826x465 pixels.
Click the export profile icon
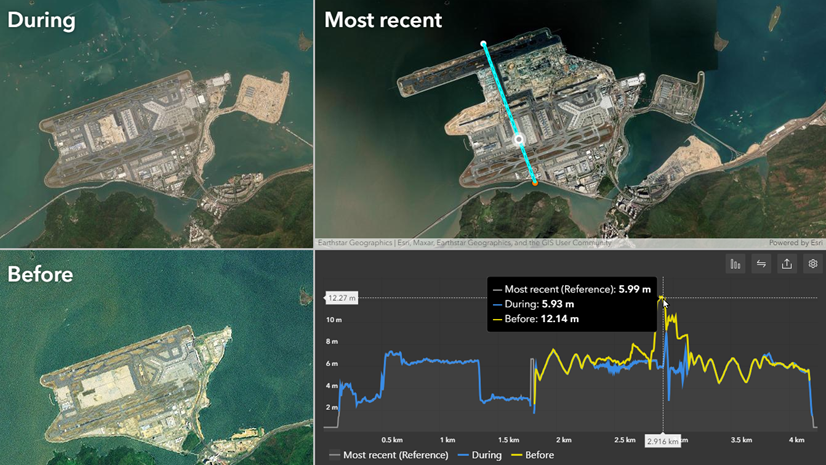pyautogui.click(x=786, y=264)
